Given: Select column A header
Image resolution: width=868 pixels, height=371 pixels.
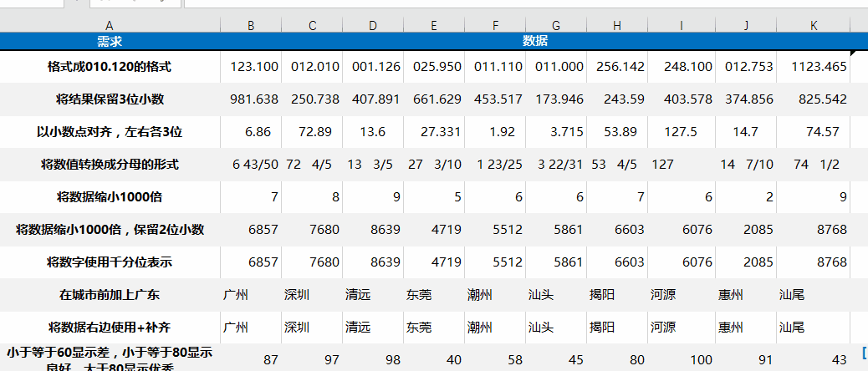Looking at the screenshot, I should click(110, 25).
